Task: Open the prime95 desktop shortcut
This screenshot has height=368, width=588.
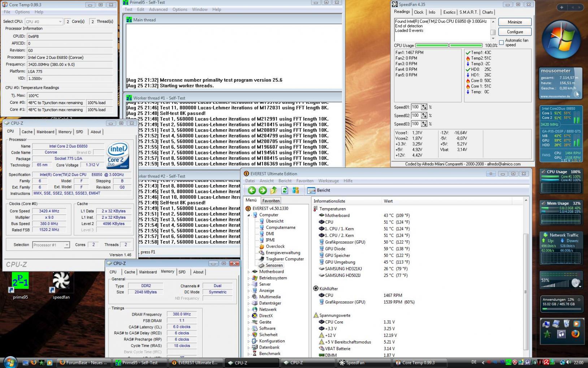Action: (20, 286)
